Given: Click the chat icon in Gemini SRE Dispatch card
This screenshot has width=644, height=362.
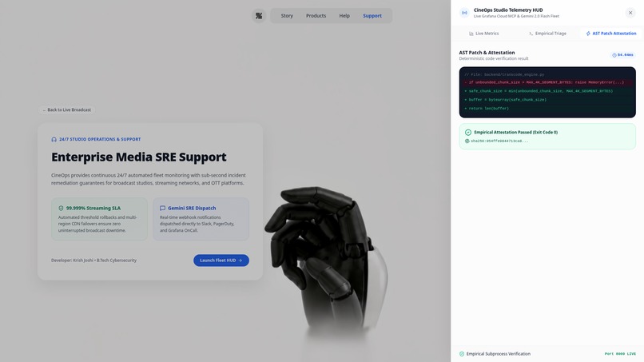Looking at the screenshot, I should pyautogui.click(x=163, y=209).
